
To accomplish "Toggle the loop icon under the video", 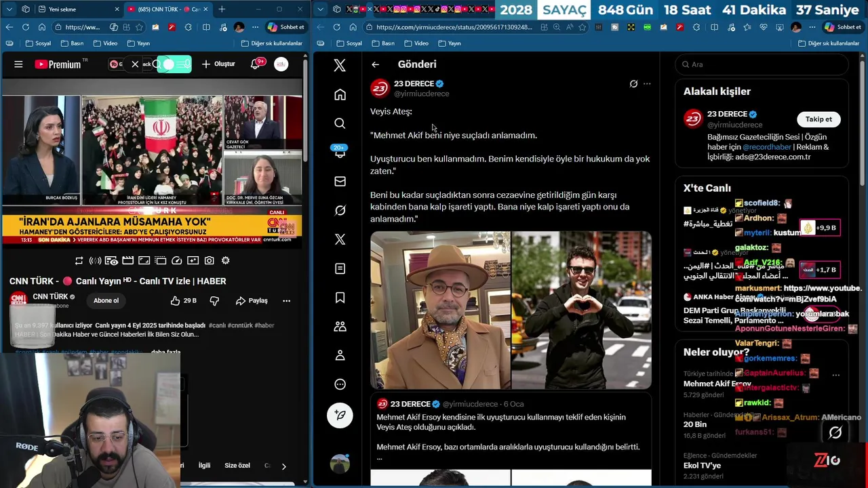I will (x=79, y=261).
